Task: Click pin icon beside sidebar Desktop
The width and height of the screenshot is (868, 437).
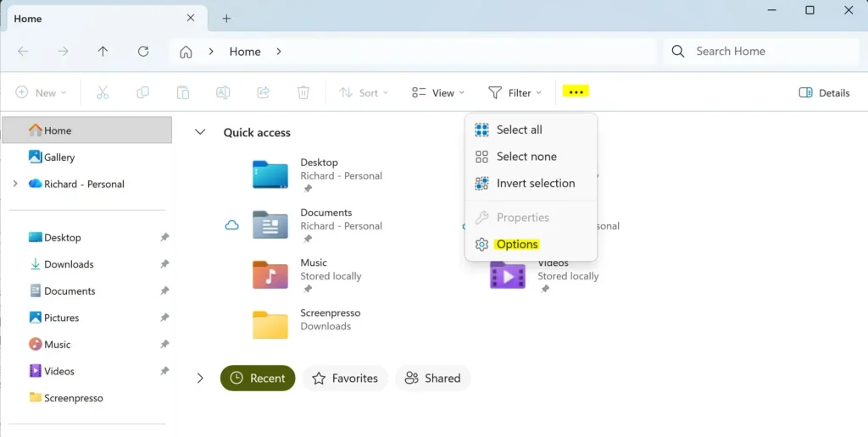Action: [x=164, y=237]
